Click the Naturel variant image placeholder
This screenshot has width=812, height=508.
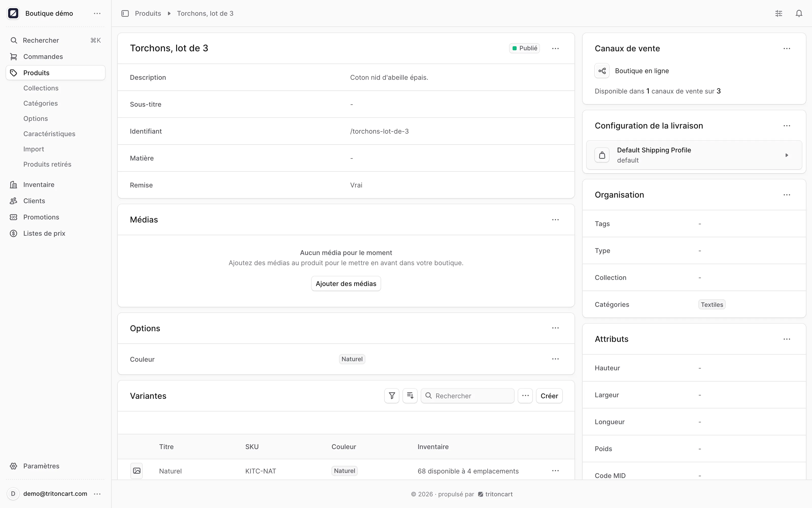pos(137,471)
